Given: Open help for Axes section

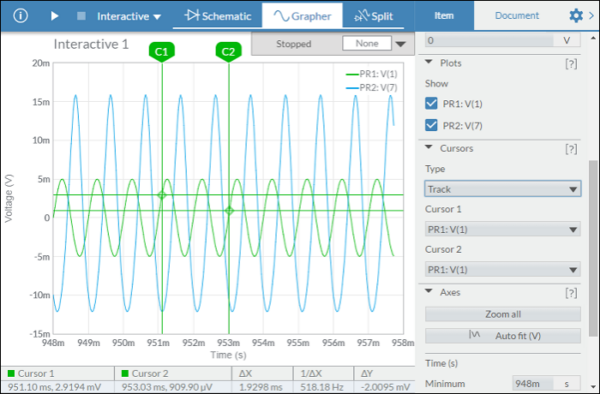Looking at the screenshot, I should tap(571, 293).
